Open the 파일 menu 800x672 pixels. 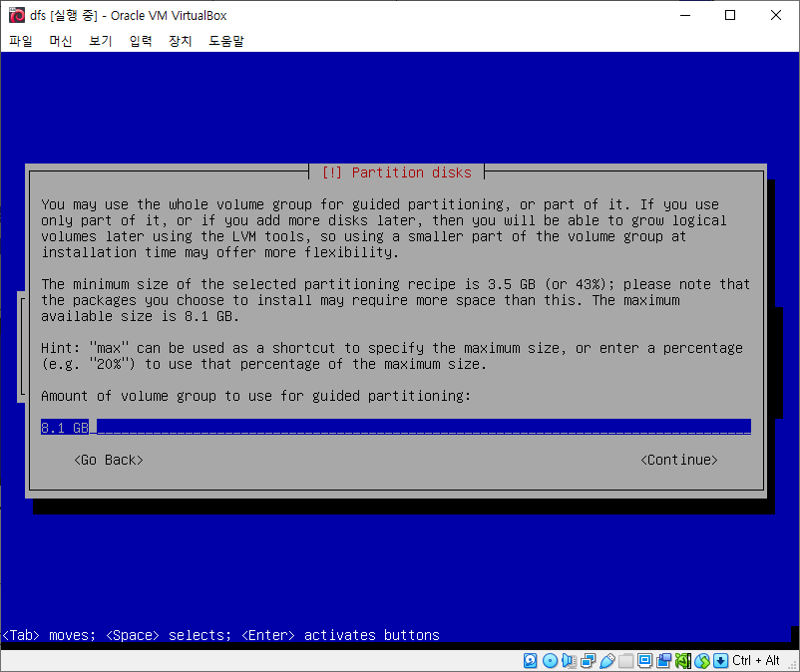click(21, 41)
